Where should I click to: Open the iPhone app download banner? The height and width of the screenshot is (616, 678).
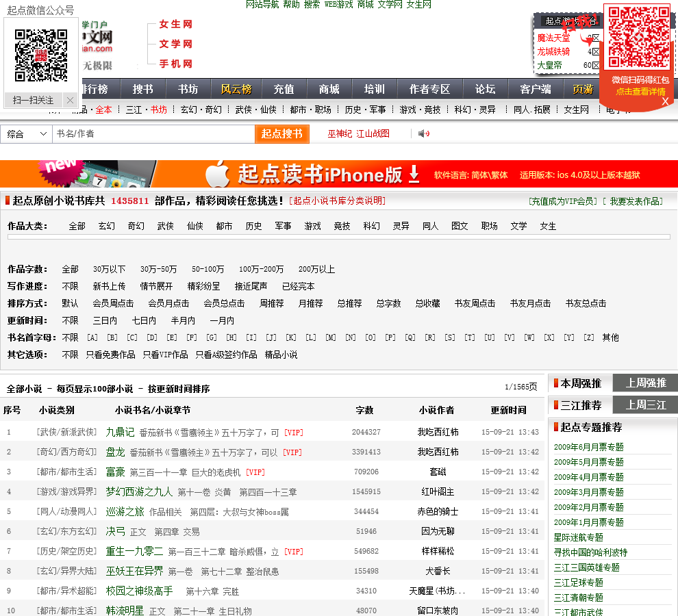pyautogui.click(x=339, y=174)
